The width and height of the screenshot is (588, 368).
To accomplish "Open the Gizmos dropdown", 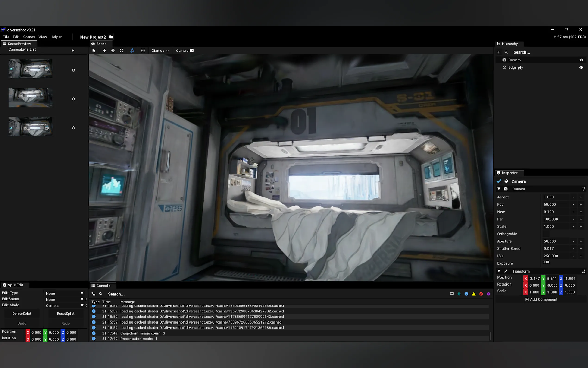I will pyautogui.click(x=160, y=51).
